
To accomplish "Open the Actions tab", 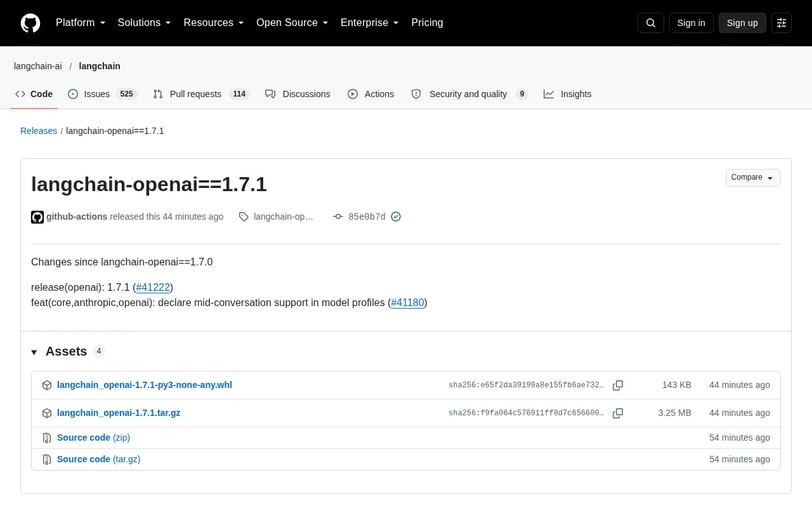I will [370, 94].
